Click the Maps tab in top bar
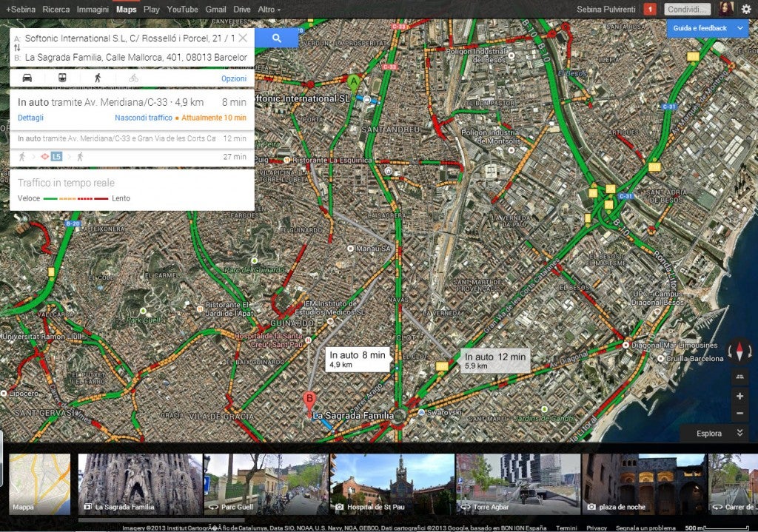The height and width of the screenshot is (532, 758). click(126, 9)
